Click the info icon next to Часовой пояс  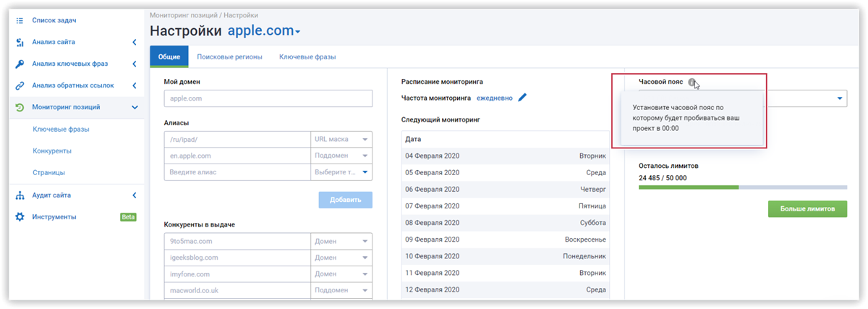pos(692,82)
